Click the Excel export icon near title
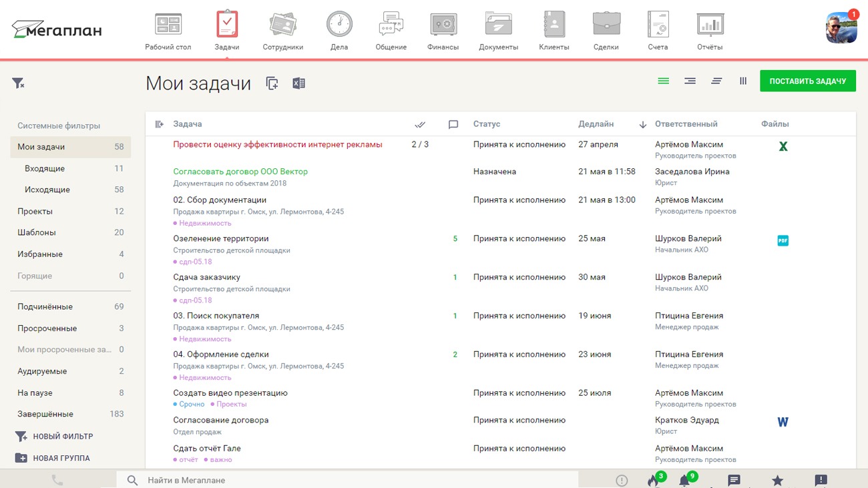868x488 pixels. [x=298, y=83]
